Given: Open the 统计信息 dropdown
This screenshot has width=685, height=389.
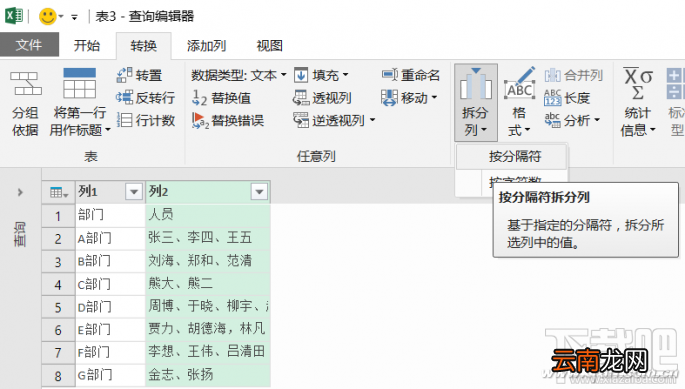Looking at the screenshot, I should pos(638,102).
